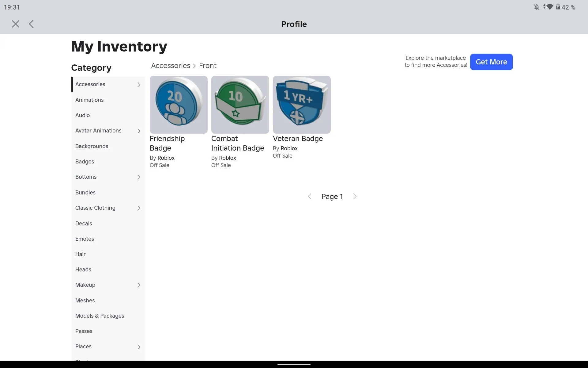Select the Badges category
The height and width of the screenshot is (368, 588).
click(108, 162)
